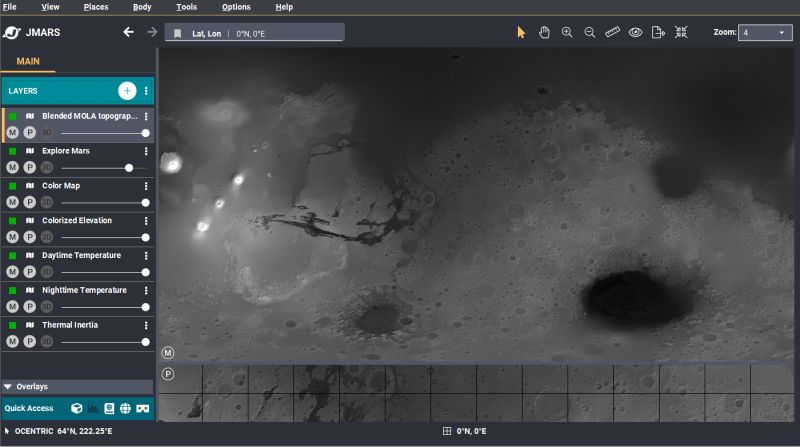Toggle panner view for Blended MOLA layer
Image resolution: width=800 pixels, height=447 pixels.
tap(30, 133)
